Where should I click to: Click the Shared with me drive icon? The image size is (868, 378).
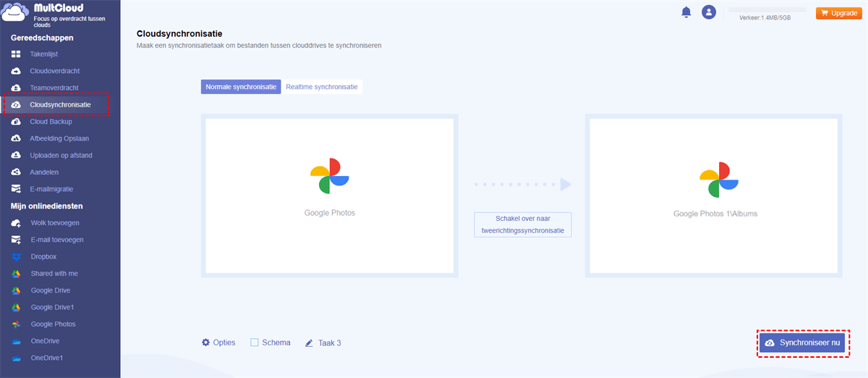16,274
